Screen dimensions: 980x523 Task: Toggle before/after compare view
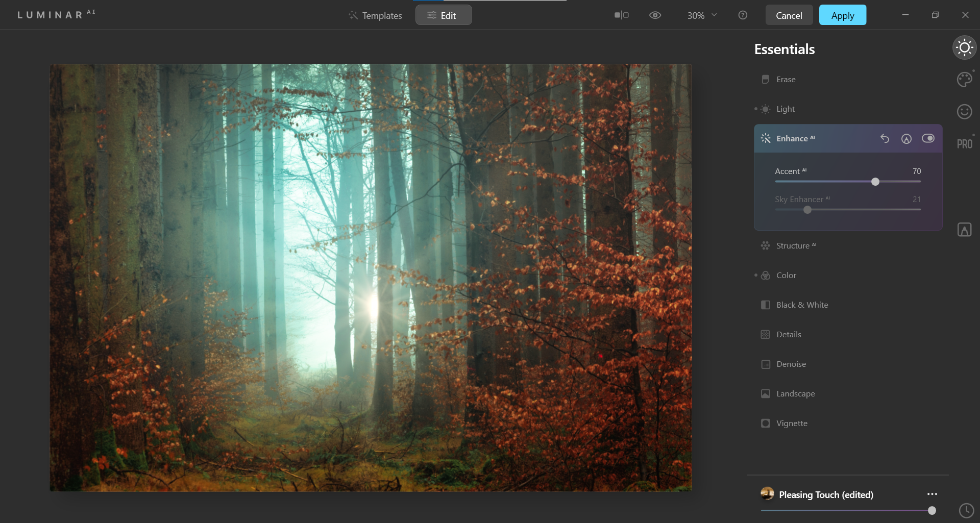621,15
